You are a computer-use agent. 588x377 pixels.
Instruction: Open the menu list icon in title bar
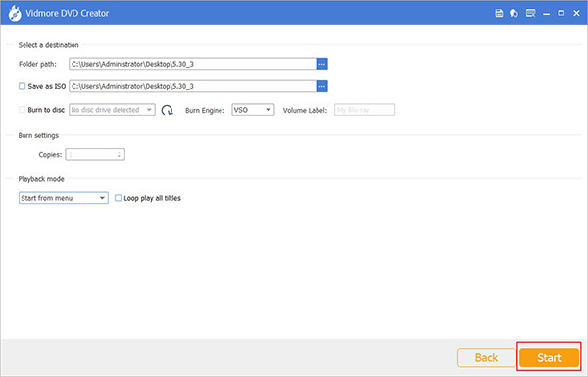[530, 13]
